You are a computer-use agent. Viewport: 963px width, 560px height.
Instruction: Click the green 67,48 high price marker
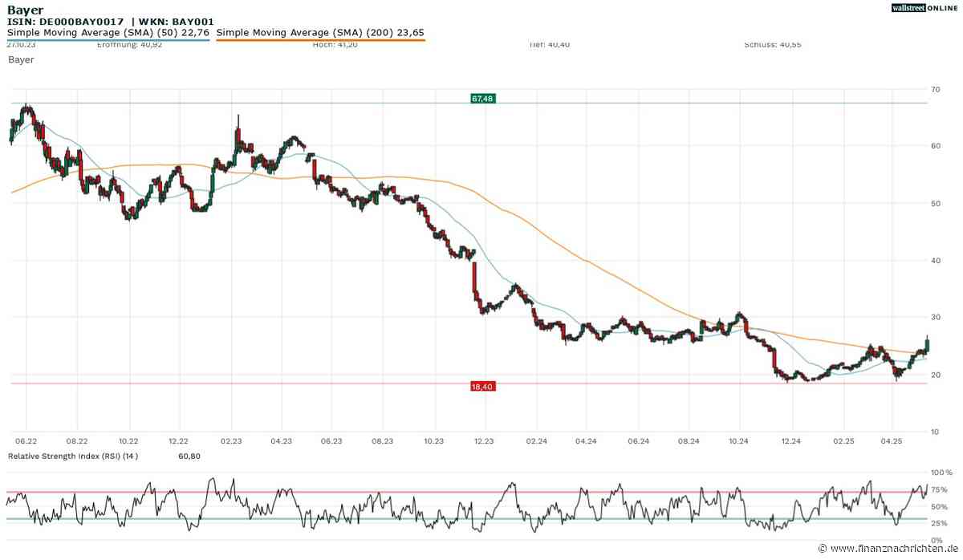[x=482, y=99]
